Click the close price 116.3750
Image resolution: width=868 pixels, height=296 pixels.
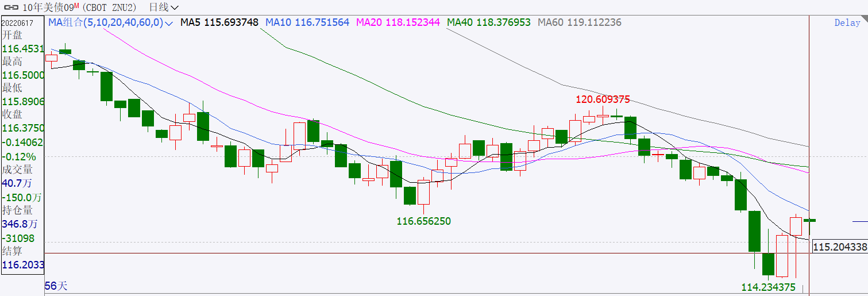23,128
